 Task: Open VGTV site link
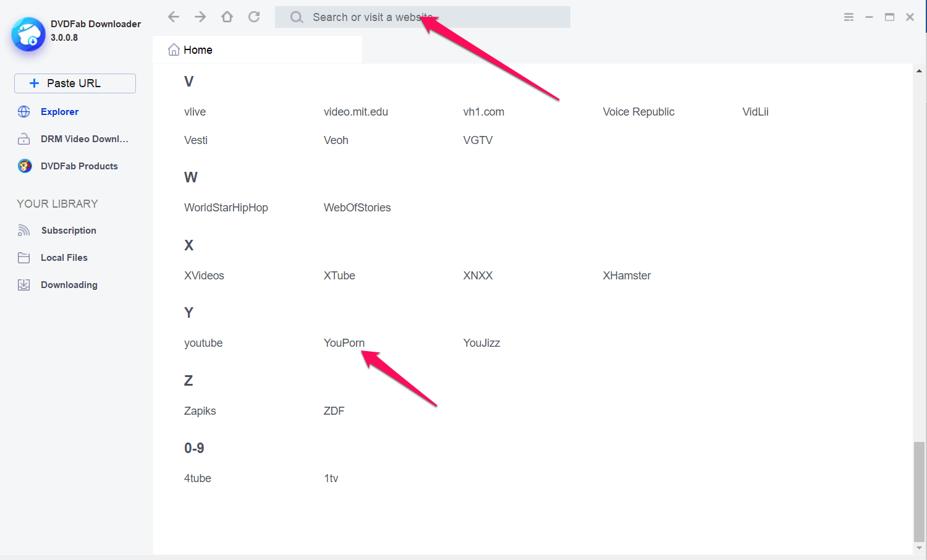[478, 140]
